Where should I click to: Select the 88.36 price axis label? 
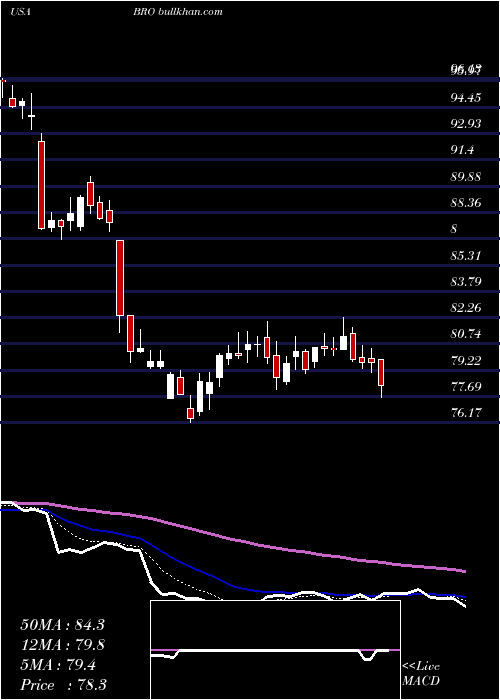click(x=466, y=203)
